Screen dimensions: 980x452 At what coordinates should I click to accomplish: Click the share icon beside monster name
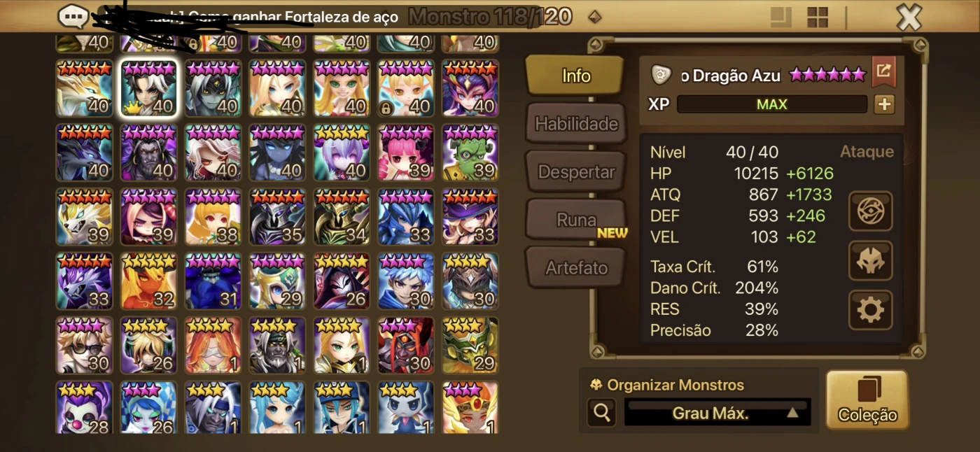pos(883,71)
